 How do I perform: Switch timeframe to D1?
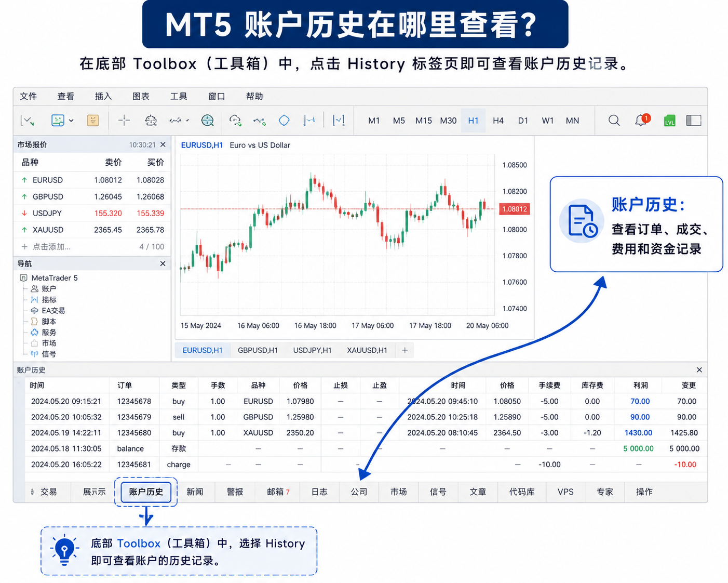(523, 121)
